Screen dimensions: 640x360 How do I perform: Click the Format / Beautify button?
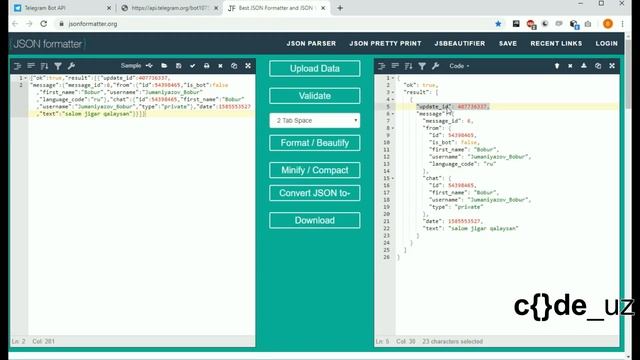pyautogui.click(x=315, y=143)
